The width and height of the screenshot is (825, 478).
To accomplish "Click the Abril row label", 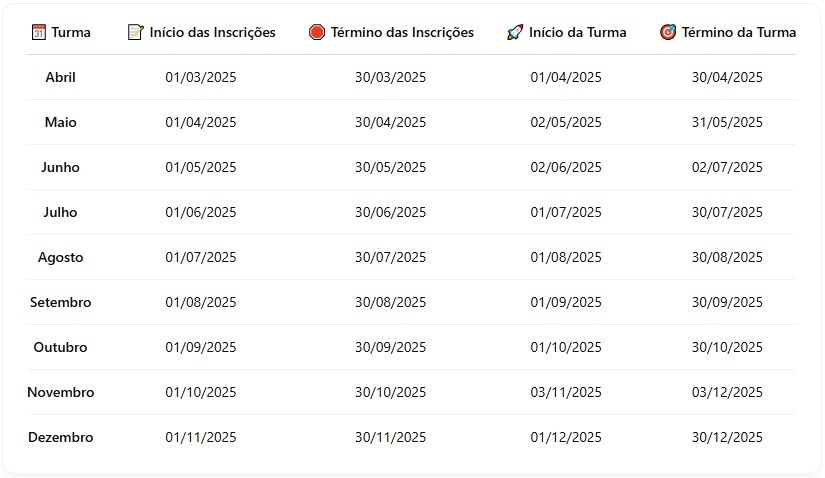I will 61,77.
